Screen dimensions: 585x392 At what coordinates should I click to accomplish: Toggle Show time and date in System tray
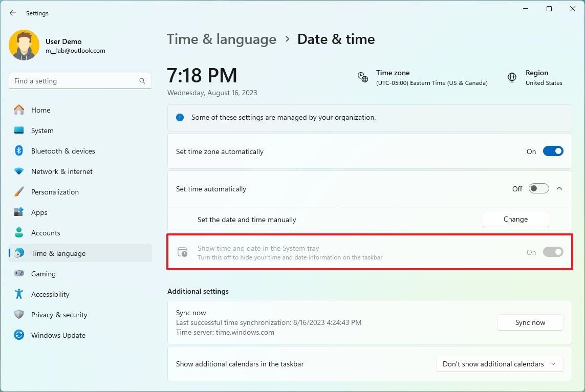553,252
